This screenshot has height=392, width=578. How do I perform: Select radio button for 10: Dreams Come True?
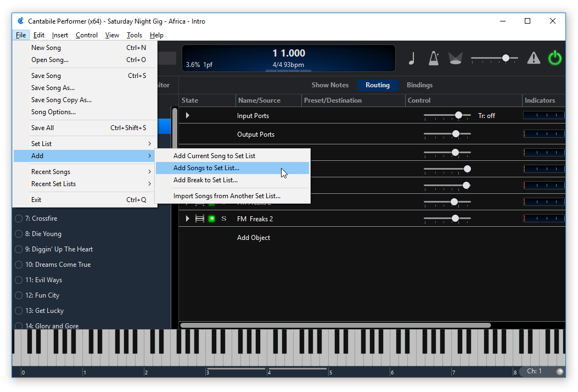tap(19, 265)
